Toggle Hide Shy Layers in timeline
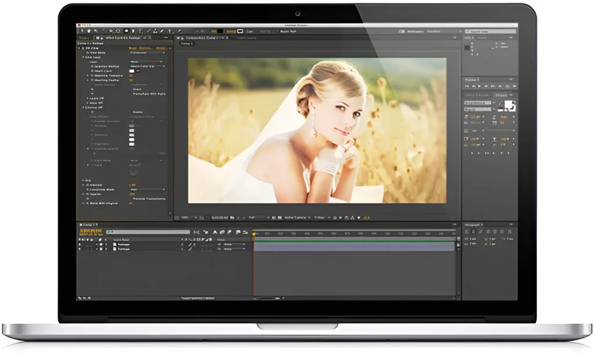 (215, 232)
